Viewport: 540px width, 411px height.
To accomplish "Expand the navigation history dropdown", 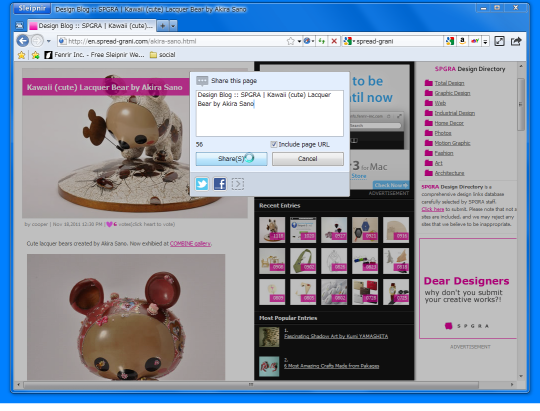I will point(49,41).
